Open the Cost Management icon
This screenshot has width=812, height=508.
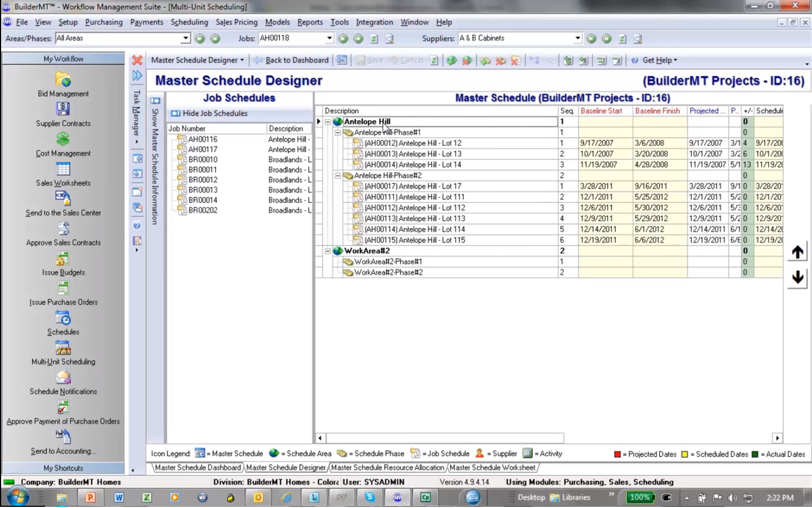(63, 139)
